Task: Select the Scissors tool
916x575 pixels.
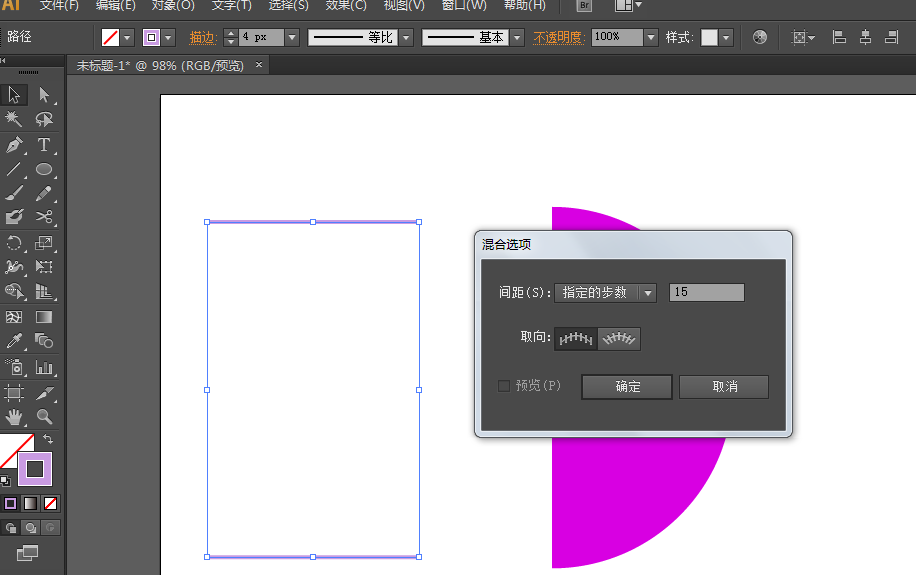Action: [x=44, y=217]
